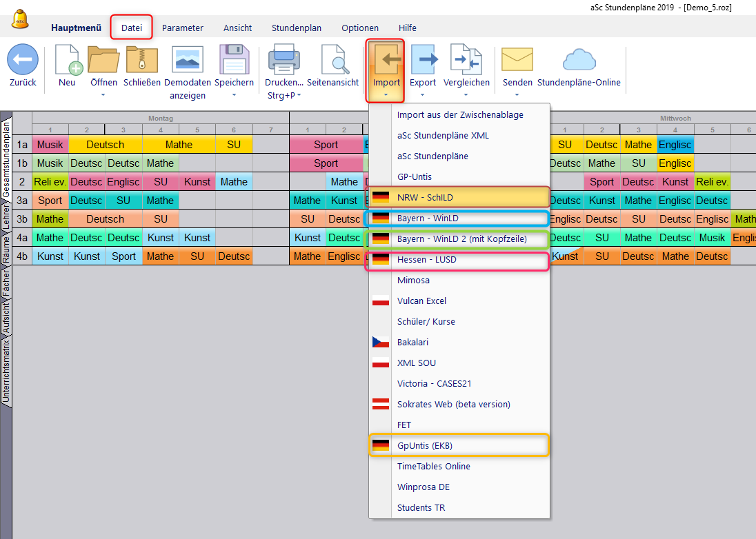Switch to Unterrichtsmatrix side tab
The image size is (756, 539).
coord(6,372)
